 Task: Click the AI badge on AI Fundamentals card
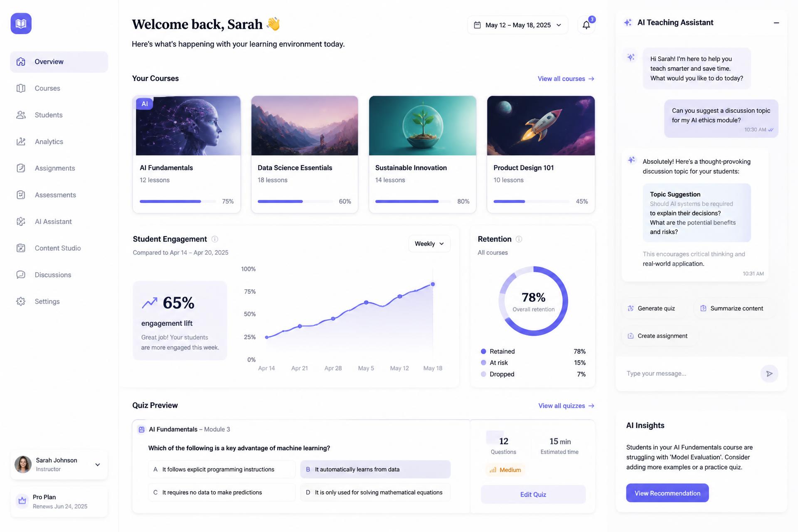coord(145,103)
